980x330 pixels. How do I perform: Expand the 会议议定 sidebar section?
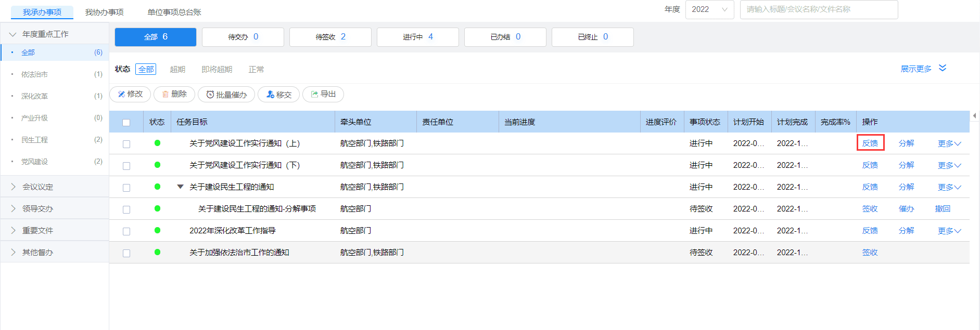(x=13, y=187)
